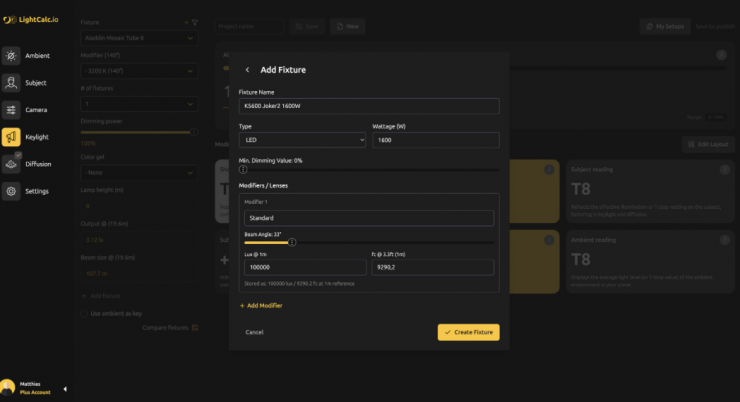The height and width of the screenshot is (402, 740).
Task: Adjust the Beam Angle slider handle
Action: (292, 242)
